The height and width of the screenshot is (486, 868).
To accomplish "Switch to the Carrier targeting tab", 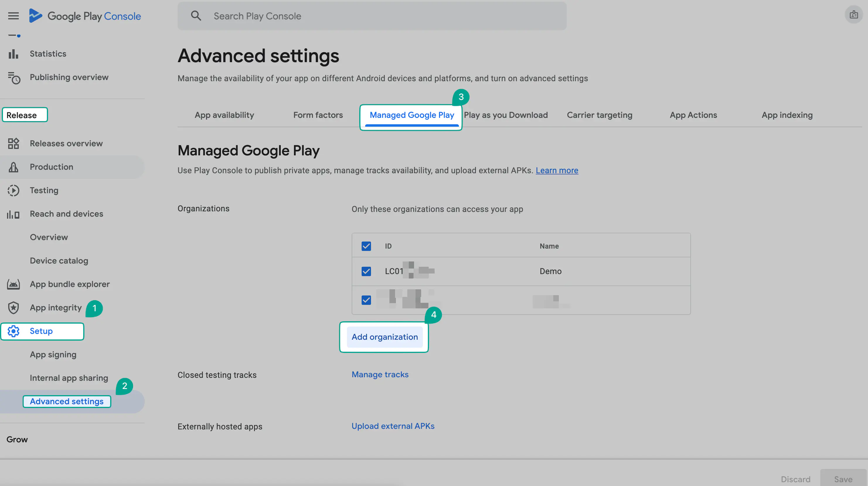I will click(x=600, y=115).
